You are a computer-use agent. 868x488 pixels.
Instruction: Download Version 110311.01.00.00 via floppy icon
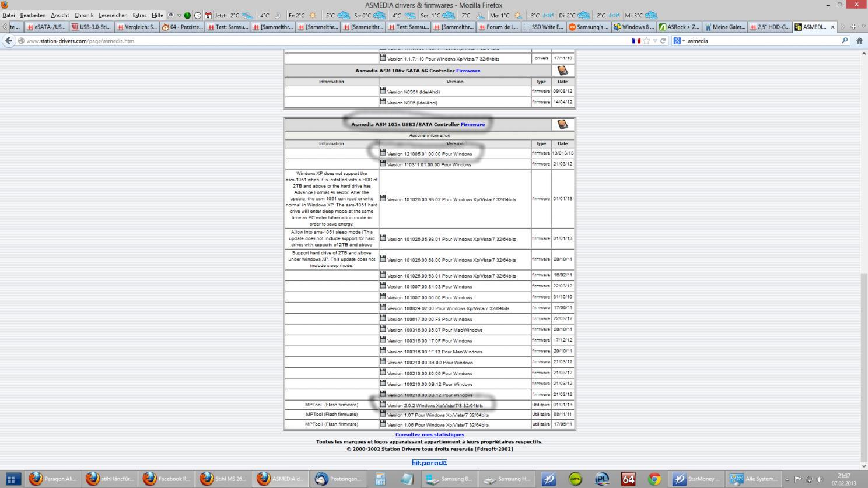[383, 164]
